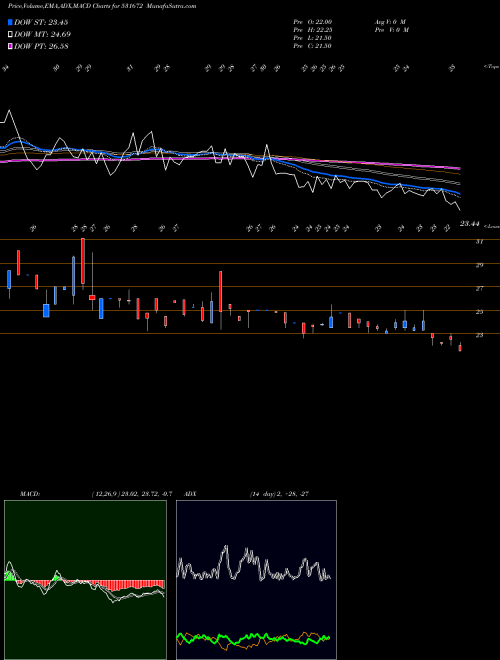Open the MACD indicator chart panel

[85, 580]
